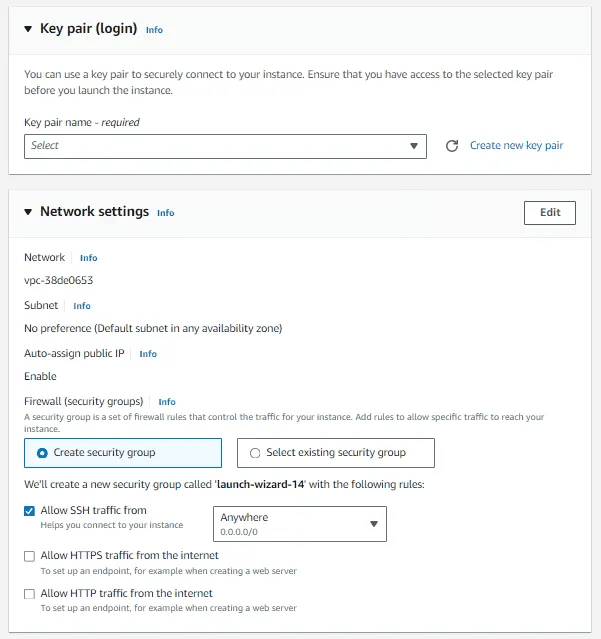Open the Key pair name dropdown
Screen dimensions: 601x639
414,146
